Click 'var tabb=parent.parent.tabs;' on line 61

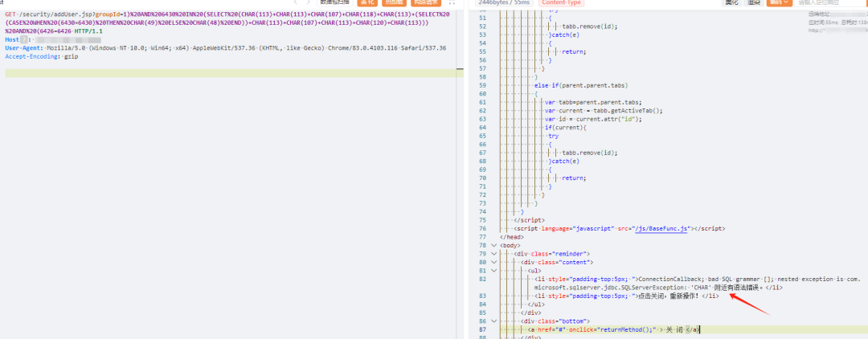coord(593,102)
